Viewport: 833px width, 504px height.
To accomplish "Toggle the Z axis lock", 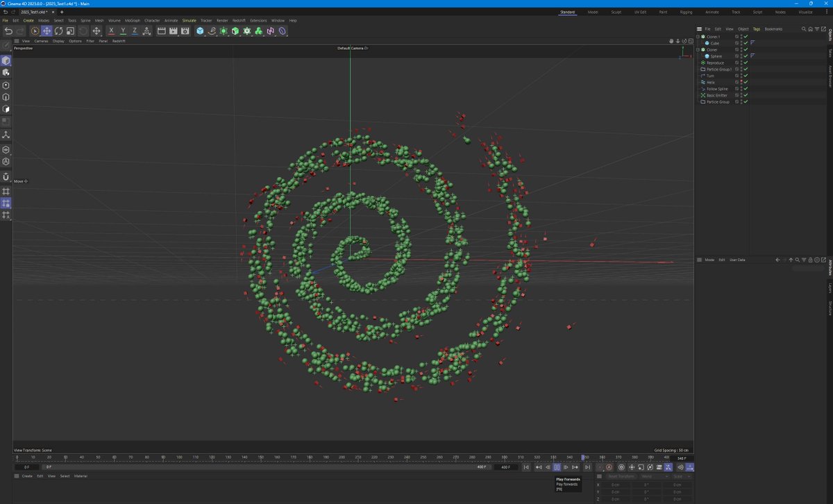I will tap(135, 31).
